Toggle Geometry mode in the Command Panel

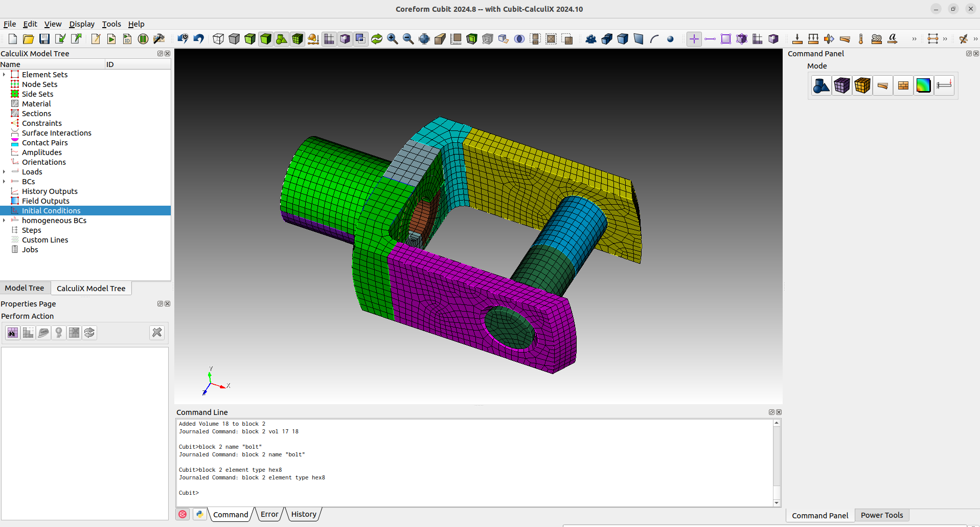tap(821, 85)
